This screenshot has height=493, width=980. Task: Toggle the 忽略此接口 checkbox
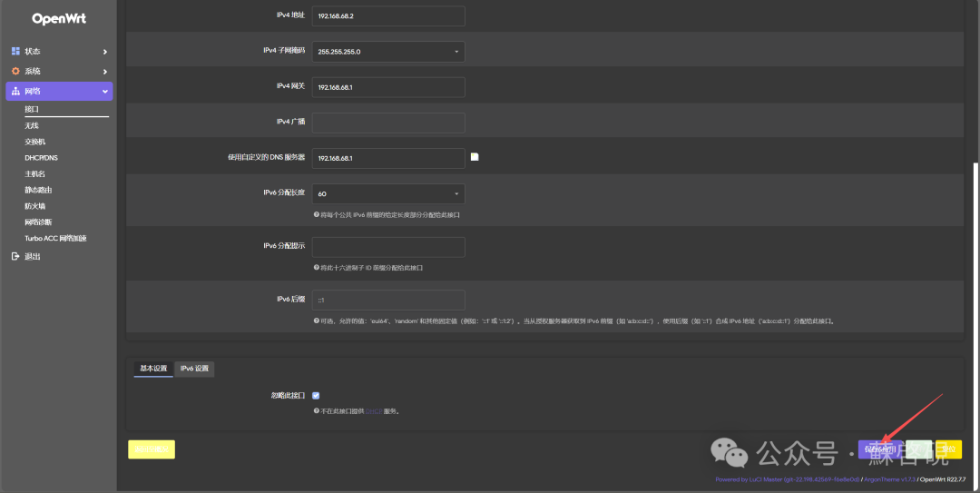pyautogui.click(x=316, y=396)
